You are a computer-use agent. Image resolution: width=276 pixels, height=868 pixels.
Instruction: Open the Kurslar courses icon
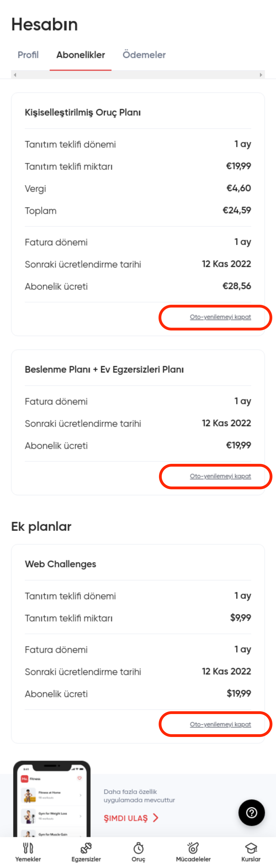251,848
